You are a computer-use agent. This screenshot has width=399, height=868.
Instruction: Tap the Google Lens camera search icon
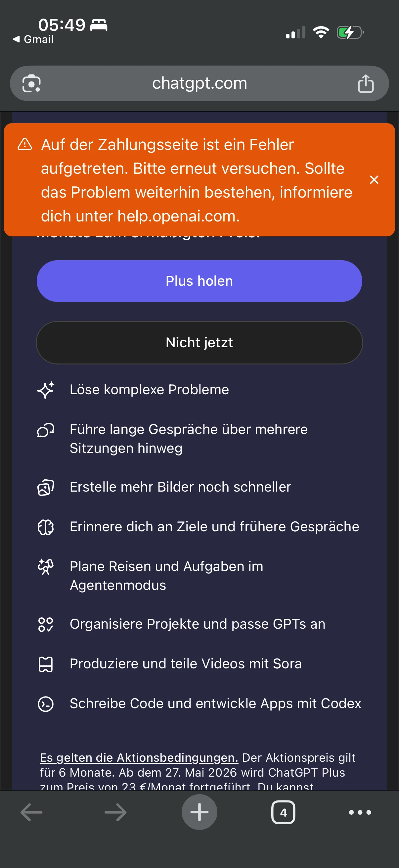[31, 83]
